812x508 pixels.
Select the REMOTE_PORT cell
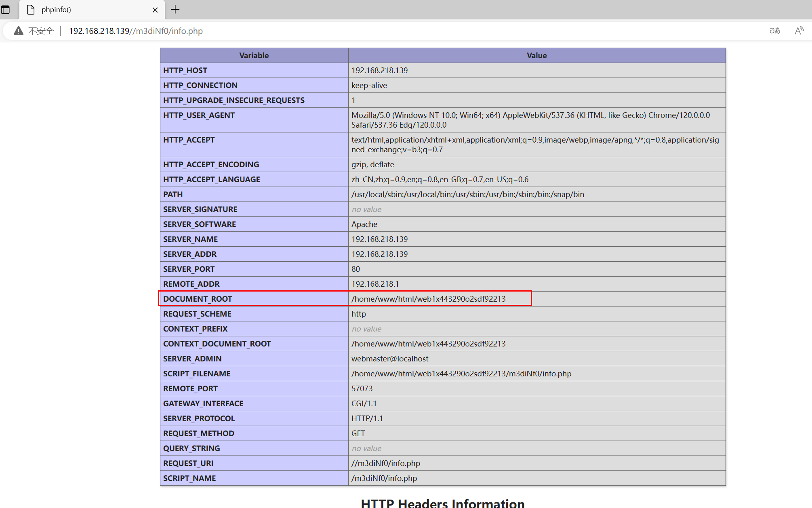pyautogui.click(x=254, y=388)
